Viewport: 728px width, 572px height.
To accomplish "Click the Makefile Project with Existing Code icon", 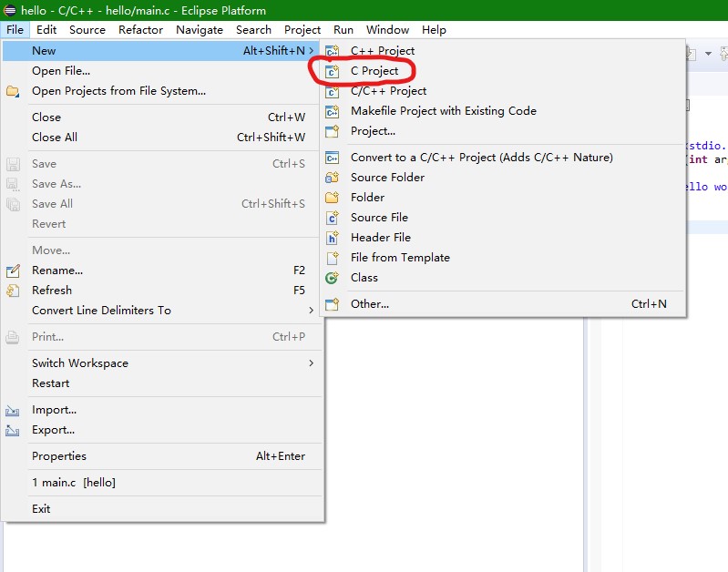I will (x=332, y=111).
